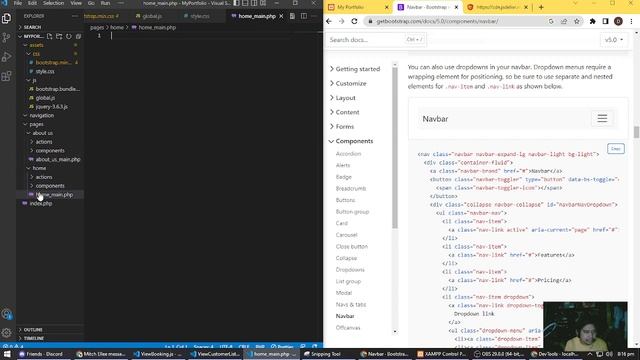The height and width of the screenshot is (360, 640).
Task: Expand the components folder under about us
Action: click(x=50, y=151)
